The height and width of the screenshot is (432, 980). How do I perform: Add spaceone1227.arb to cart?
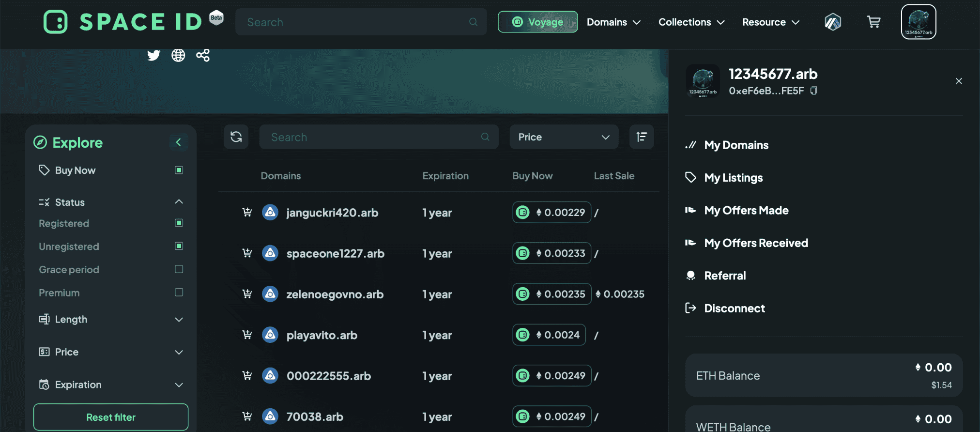(247, 253)
